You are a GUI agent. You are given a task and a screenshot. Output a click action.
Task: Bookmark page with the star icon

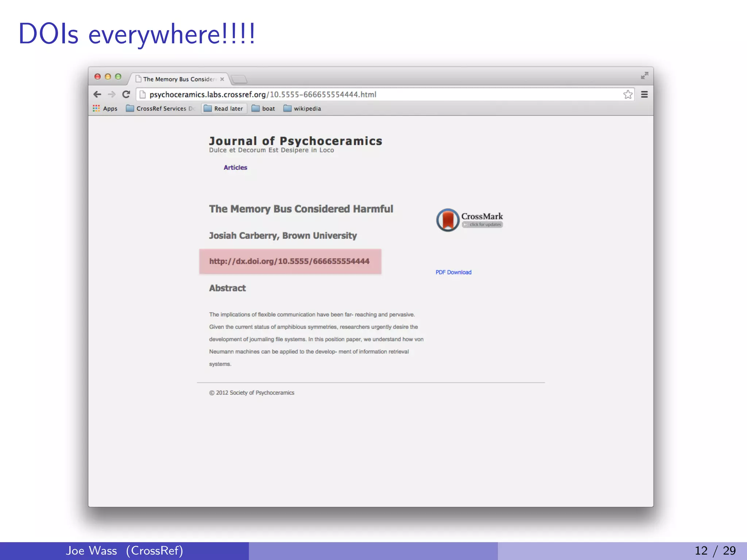[x=628, y=94]
